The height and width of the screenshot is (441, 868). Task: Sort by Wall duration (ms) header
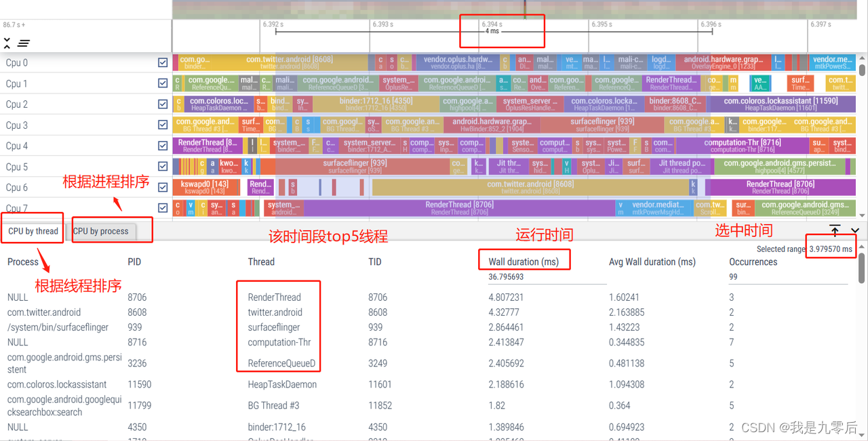(524, 261)
